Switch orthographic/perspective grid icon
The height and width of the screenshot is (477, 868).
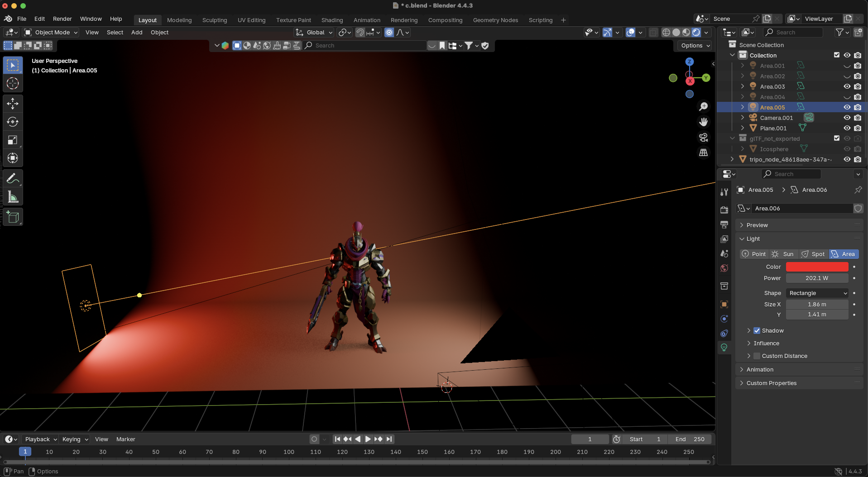(703, 153)
